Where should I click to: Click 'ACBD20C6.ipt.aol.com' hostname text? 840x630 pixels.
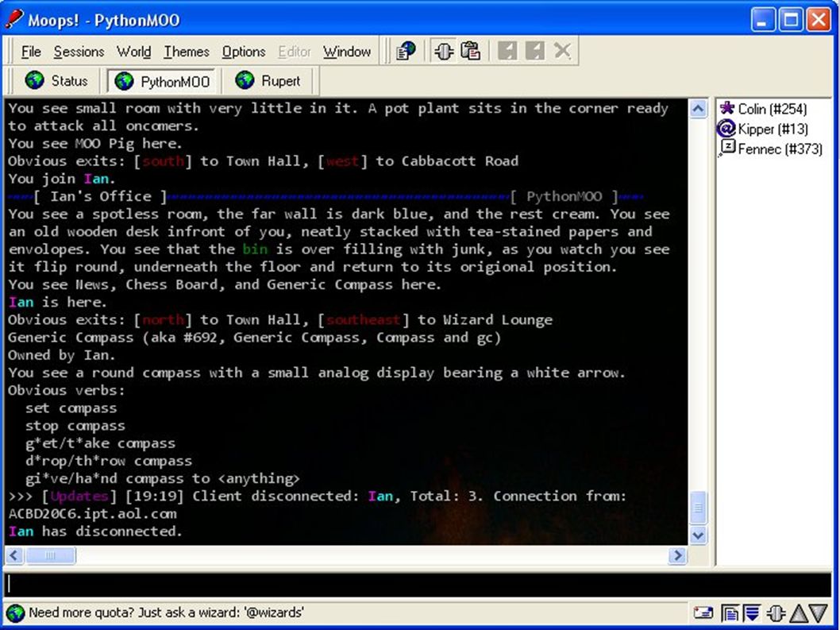point(92,514)
